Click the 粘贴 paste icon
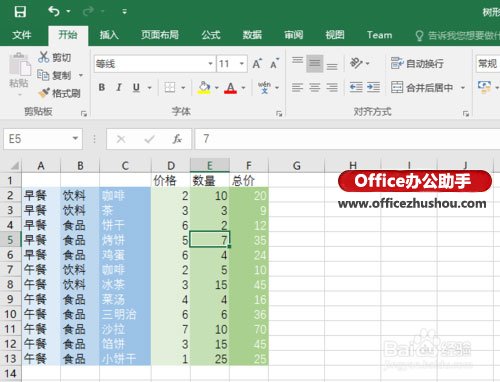Screen dimensions: 500x382 pyautogui.click(x=19, y=65)
